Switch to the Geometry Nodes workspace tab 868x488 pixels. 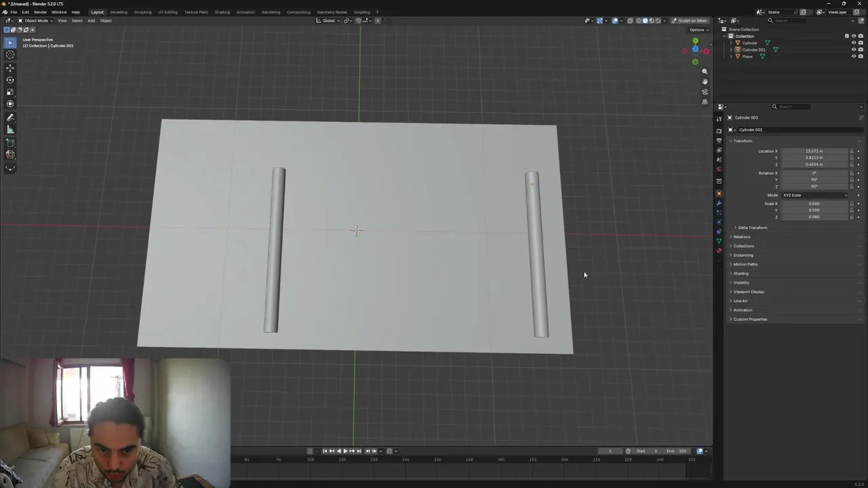point(332,12)
